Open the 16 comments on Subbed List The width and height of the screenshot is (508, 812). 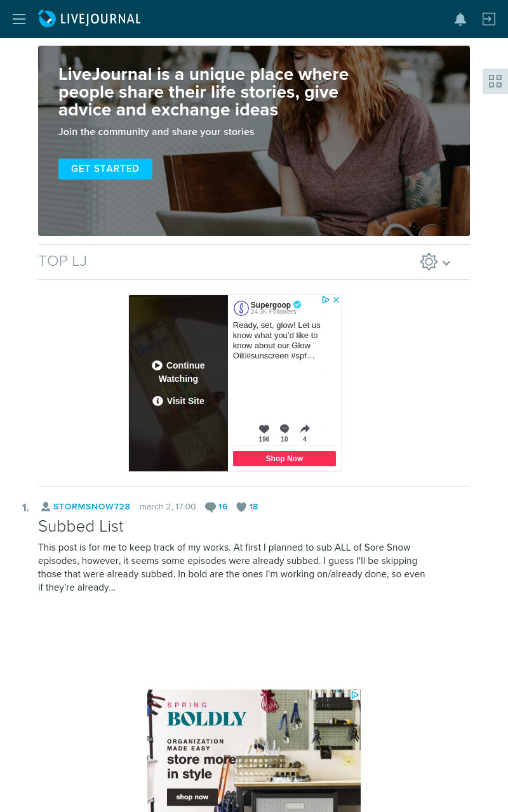click(x=217, y=507)
